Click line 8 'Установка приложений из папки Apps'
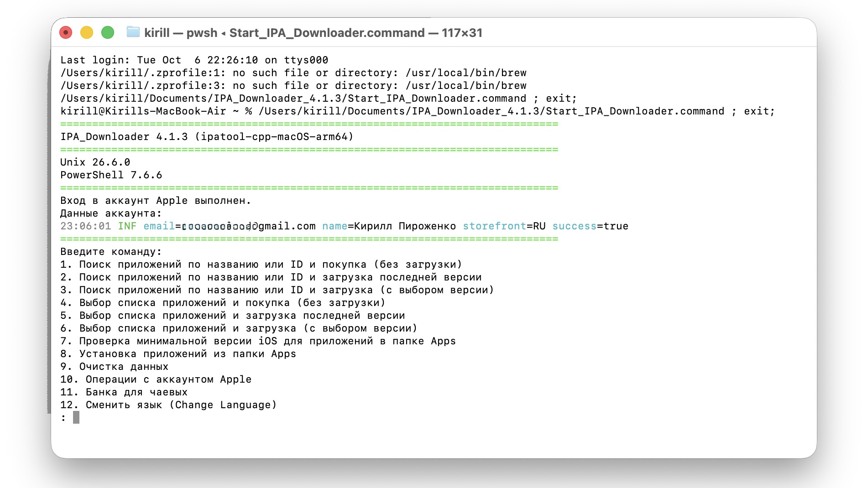Screen dimensions: 868x488 [178, 354]
